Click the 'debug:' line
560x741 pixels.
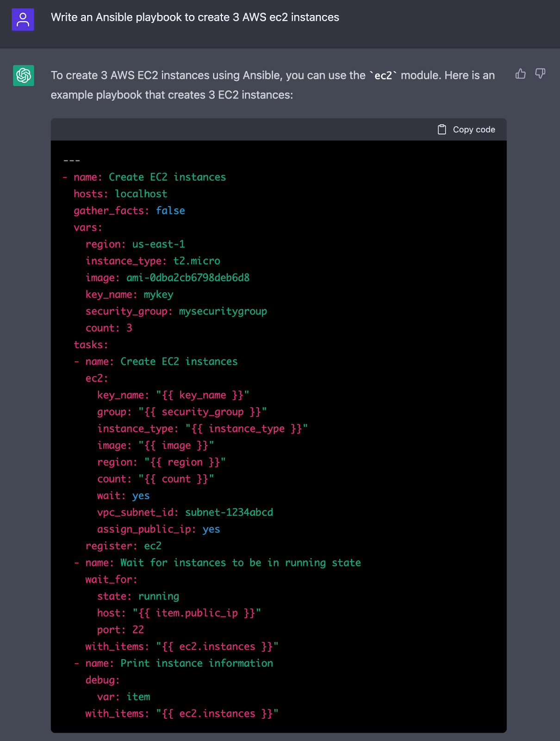[103, 680]
